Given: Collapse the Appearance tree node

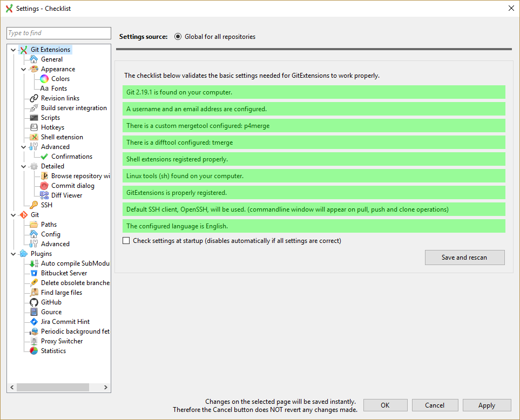Looking at the screenshot, I should [23, 69].
